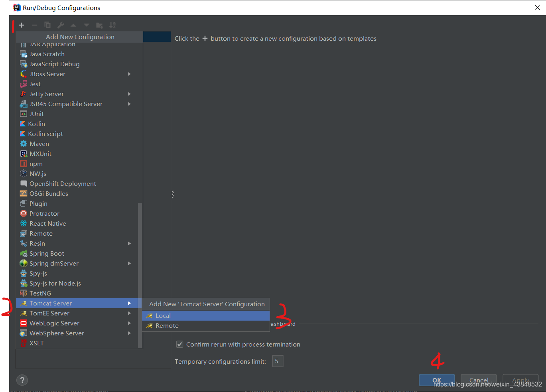Click the Cancel button
Image resolution: width=546 pixels, height=392 pixels.
click(x=479, y=380)
